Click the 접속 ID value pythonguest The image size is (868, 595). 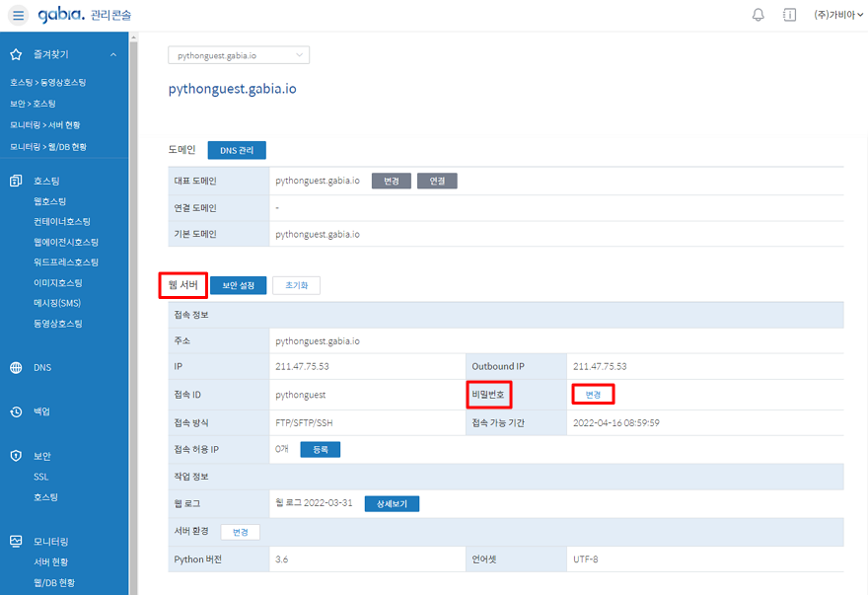coord(301,395)
